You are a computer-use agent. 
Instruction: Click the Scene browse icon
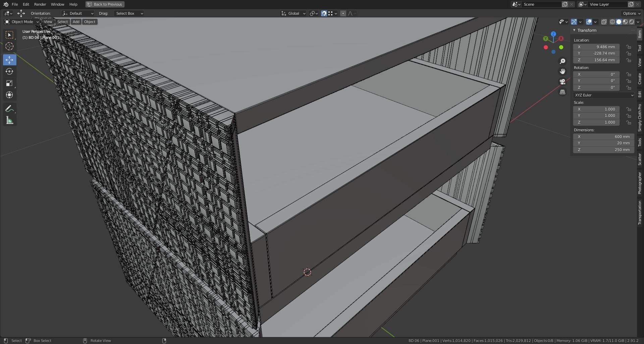click(x=516, y=4)
